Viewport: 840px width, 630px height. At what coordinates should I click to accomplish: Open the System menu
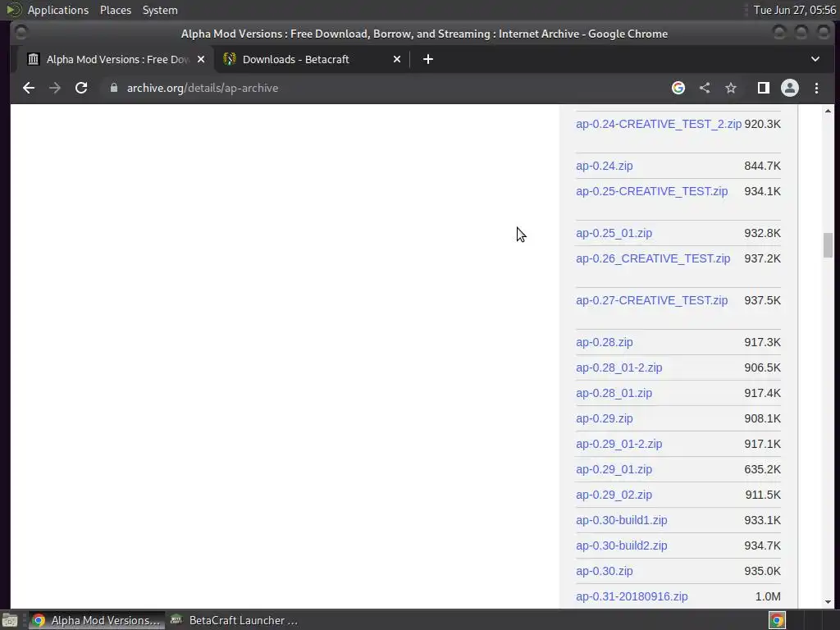point(160,10)
